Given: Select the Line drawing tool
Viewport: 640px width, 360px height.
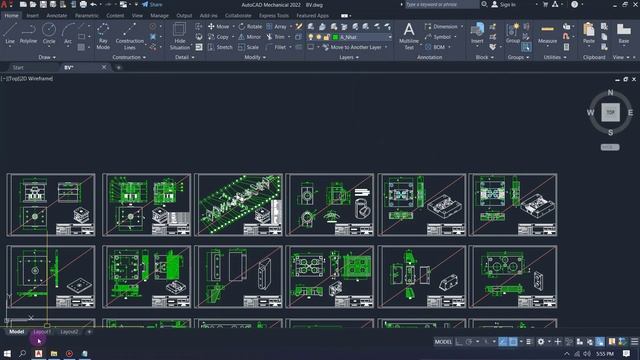Looking at the screenshot, I should tap(10, 34).
